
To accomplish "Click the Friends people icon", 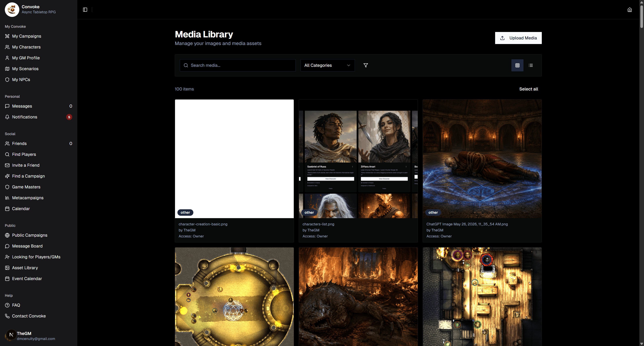I will (7, 144).
